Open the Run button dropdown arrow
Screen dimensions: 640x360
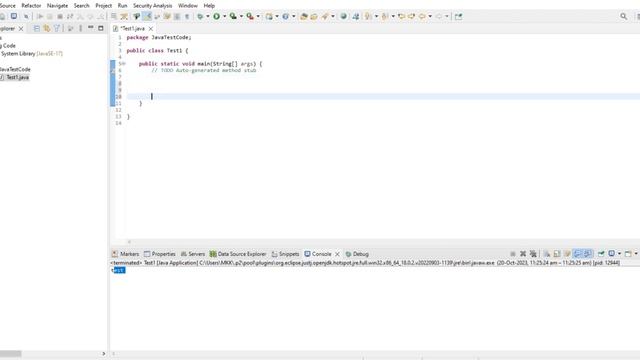(x=224, y=16)
